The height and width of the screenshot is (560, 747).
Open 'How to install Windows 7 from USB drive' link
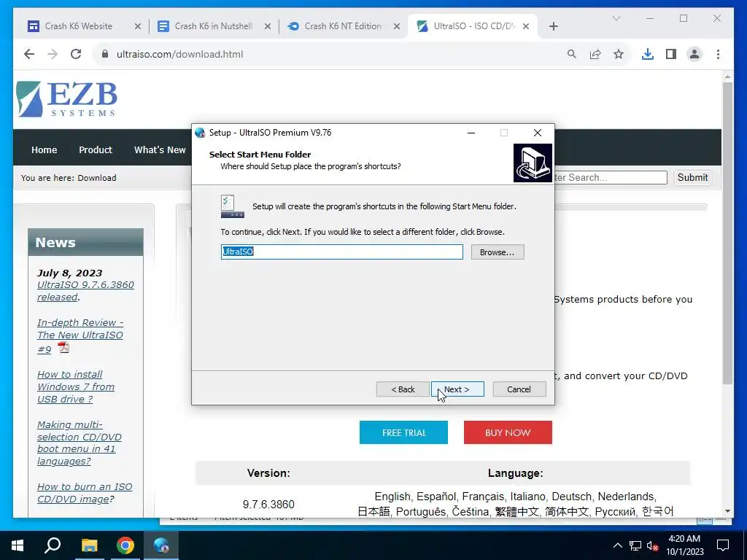76,386
